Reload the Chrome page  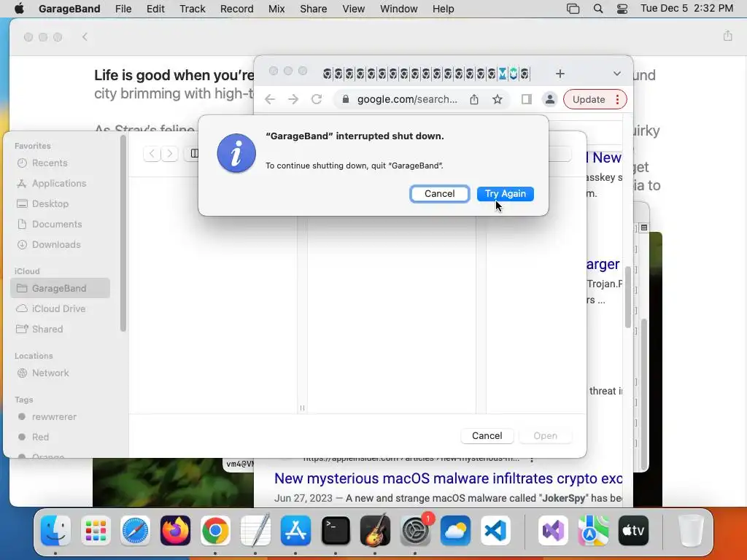click(317, 99)
